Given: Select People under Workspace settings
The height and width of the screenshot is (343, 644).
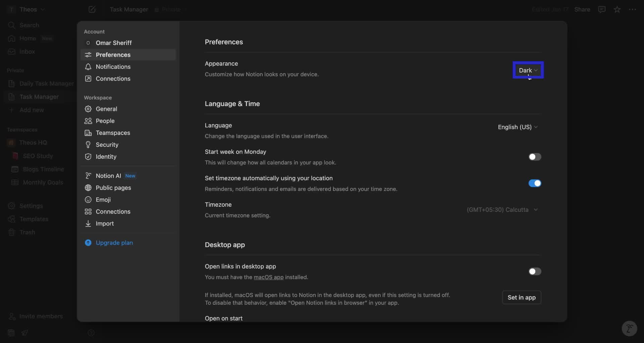Looking at the screenshot, I should (104, 121).
